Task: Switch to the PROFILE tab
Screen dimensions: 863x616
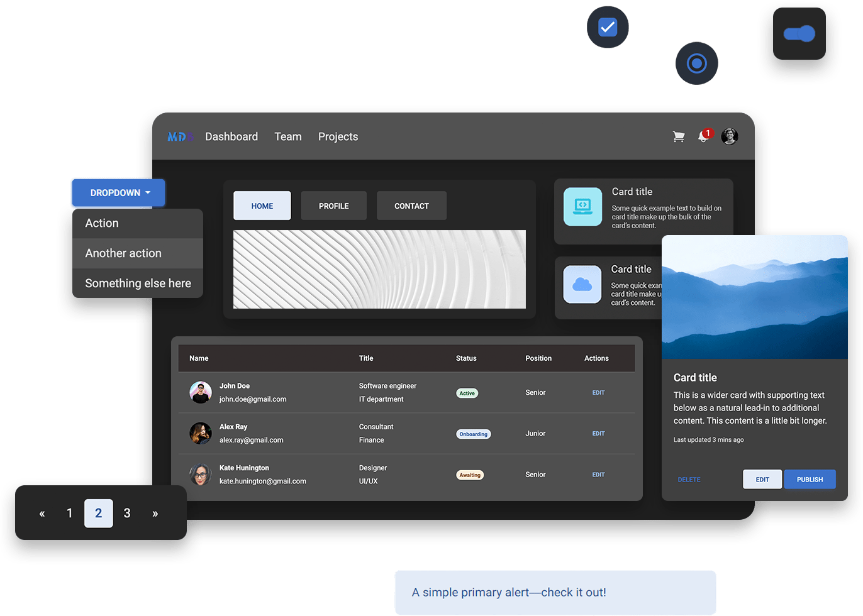Action: 333,206
